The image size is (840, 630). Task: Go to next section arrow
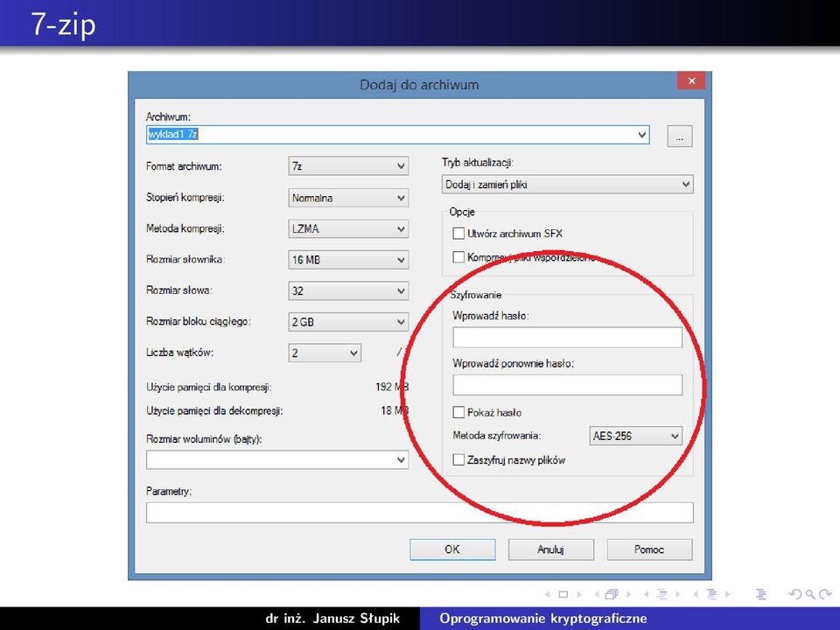727,594
